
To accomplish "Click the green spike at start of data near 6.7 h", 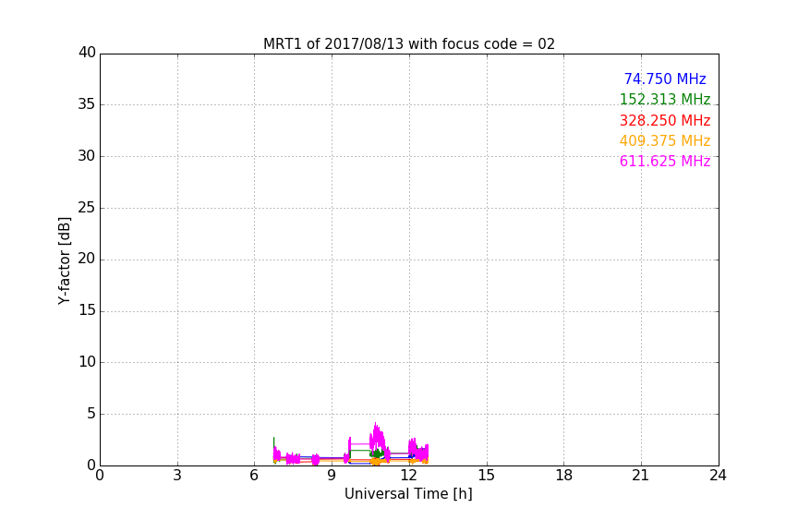I will (x=273, y=441).
